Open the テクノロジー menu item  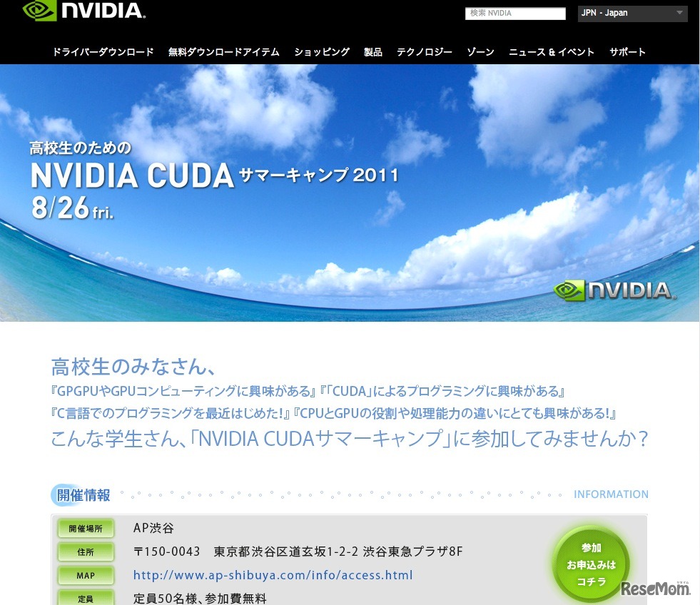tap(424, 51)
